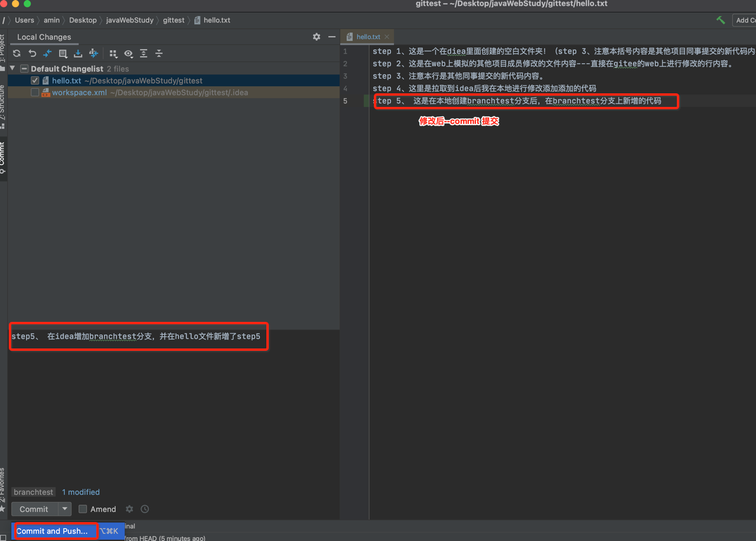Check the workspace.xml checkbox
Image resolution: width=756 pixels, height=541 pixels.
[x=35, y=93]
